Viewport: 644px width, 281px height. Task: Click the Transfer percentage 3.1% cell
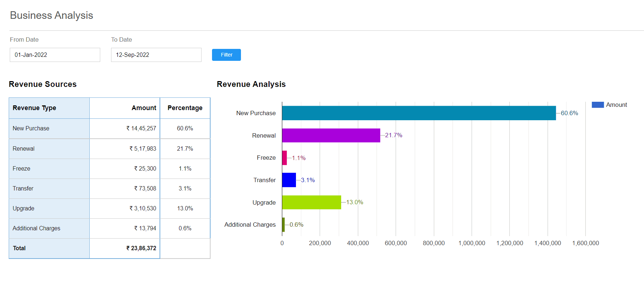click(x=185, y=189)
